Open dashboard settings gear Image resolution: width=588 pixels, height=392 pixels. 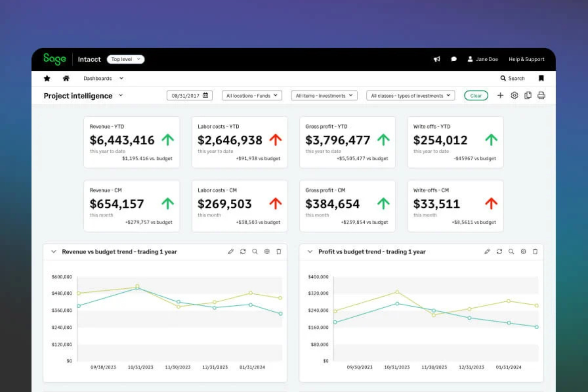514,95
